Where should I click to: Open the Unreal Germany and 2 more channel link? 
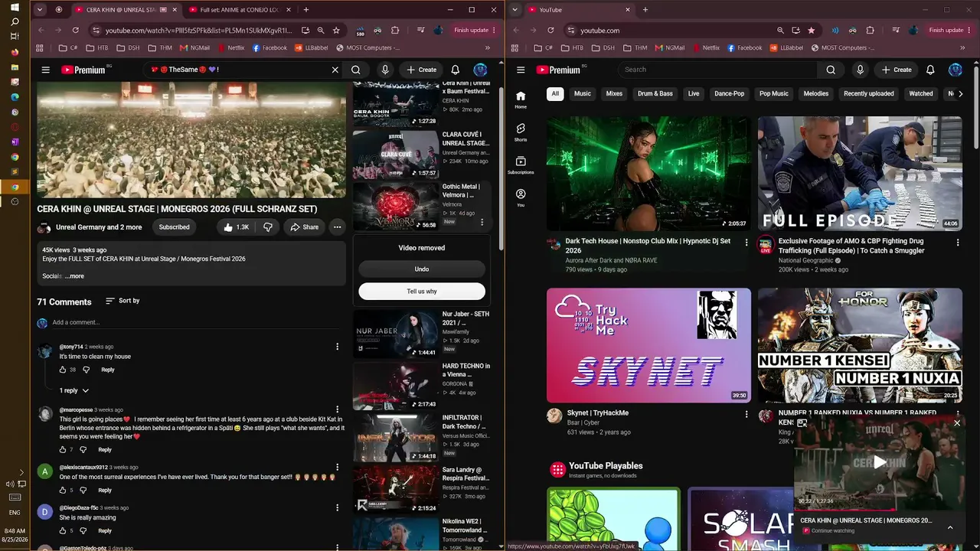pos(99,227)
